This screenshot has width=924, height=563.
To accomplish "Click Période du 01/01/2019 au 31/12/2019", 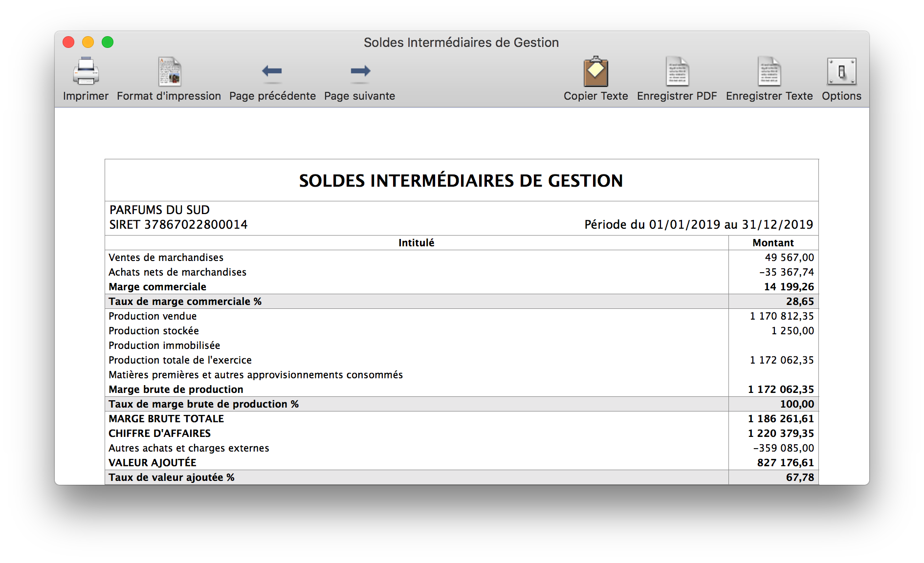I will (699, 225).
